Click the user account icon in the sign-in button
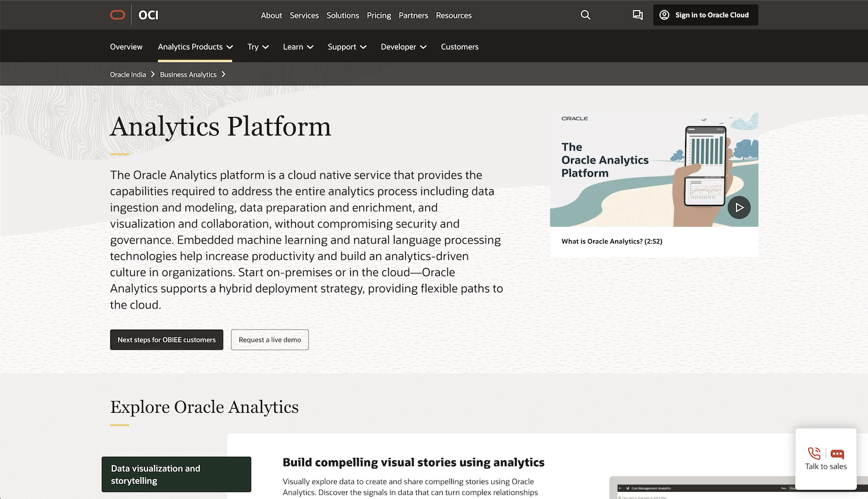 [x=664, y=15]
